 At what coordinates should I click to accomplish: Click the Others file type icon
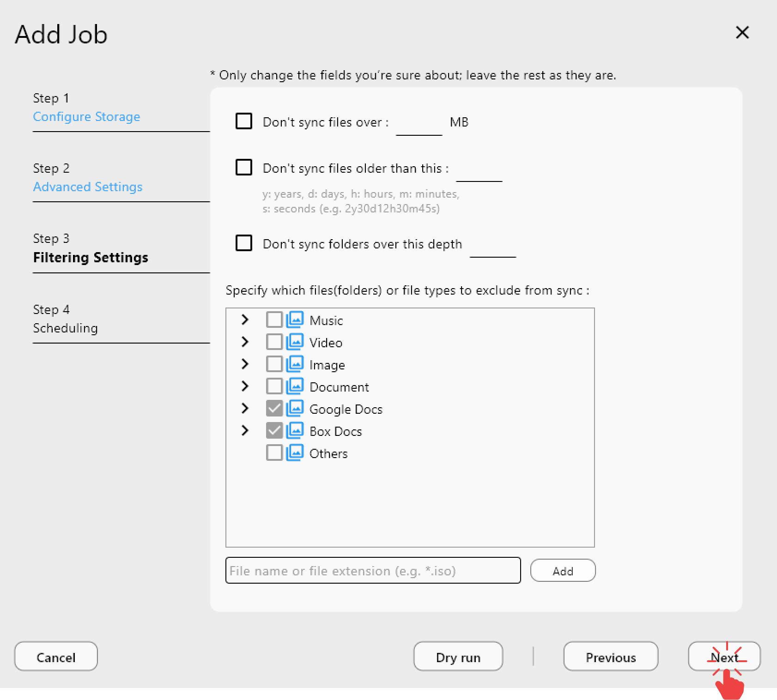[295, 453]
